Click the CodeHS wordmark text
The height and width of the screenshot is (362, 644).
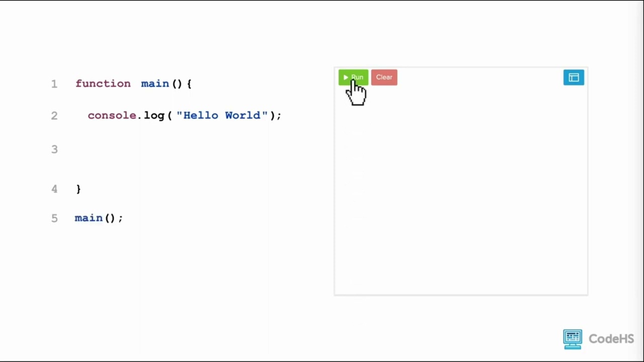[x=611, y=339]
